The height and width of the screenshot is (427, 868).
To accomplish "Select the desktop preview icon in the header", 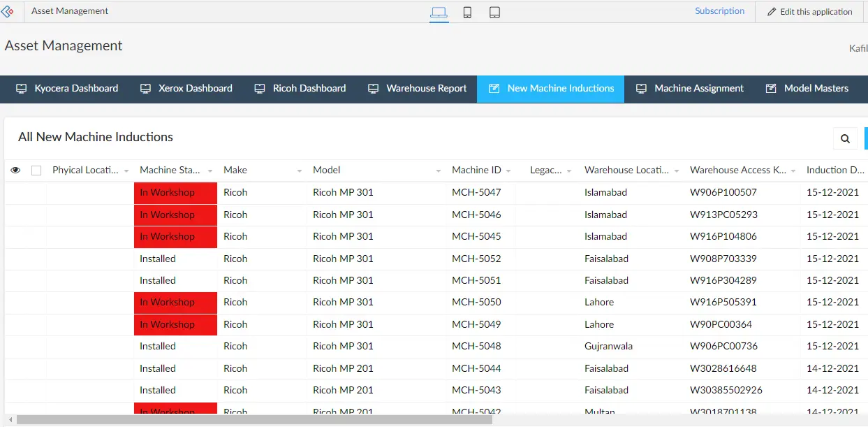I will [x=439, y=11].
